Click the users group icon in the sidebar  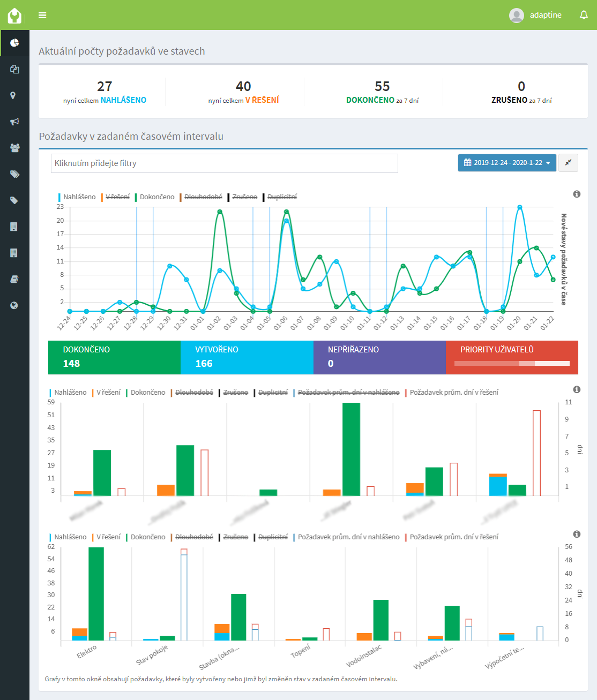click(14, 148)
